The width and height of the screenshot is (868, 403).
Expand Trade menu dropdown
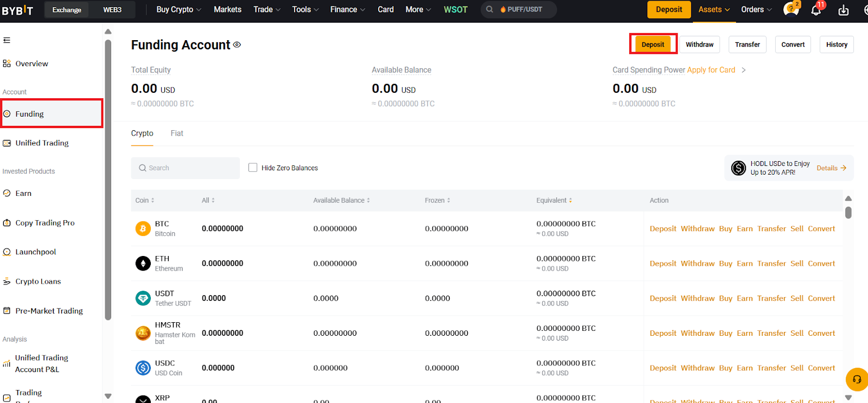click(x=267, y=9)
